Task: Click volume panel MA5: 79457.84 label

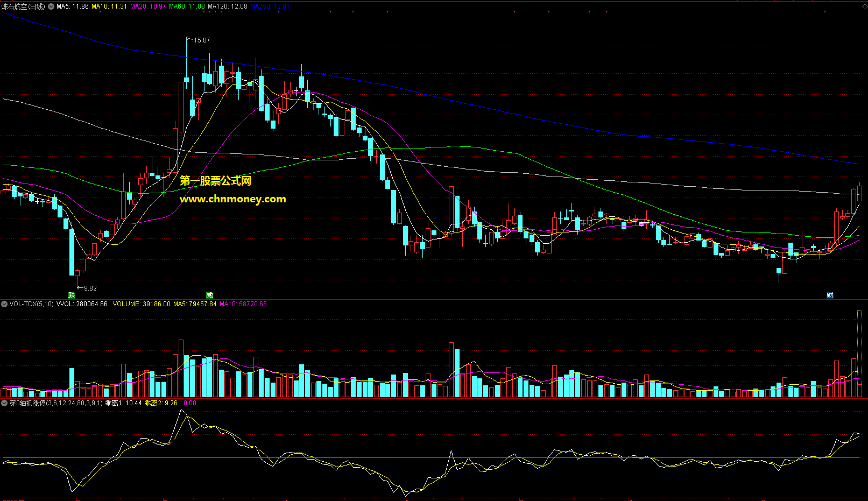Action: tap(195, 304)
